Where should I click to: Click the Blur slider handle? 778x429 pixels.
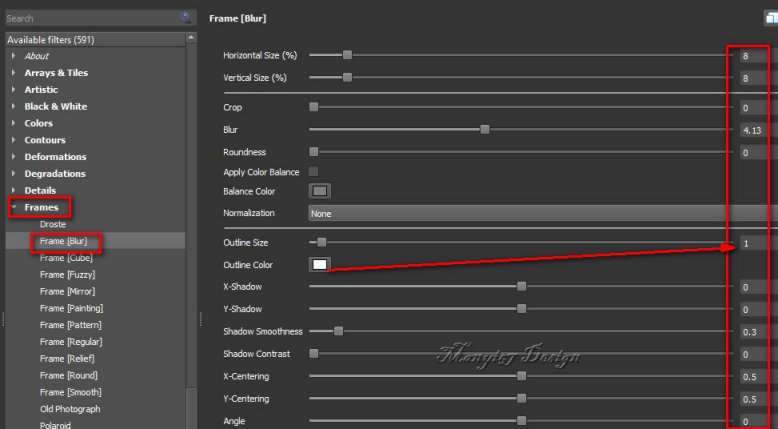click(x=485, y=129)
